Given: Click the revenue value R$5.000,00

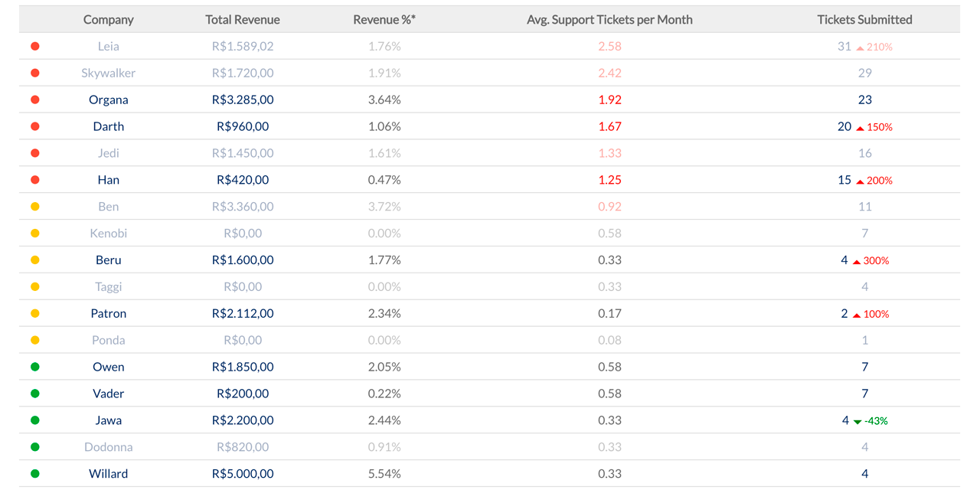Looking at the screenshot, I should (243, 474).
